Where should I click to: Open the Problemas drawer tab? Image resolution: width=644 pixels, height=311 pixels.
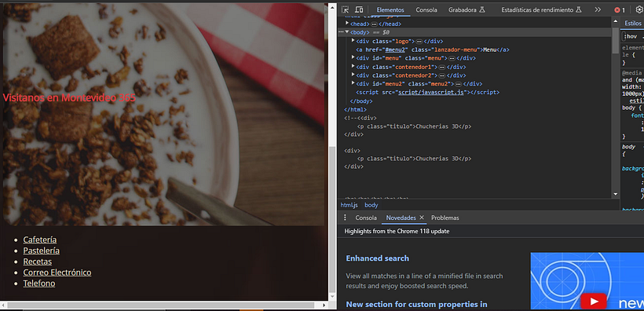445,218
